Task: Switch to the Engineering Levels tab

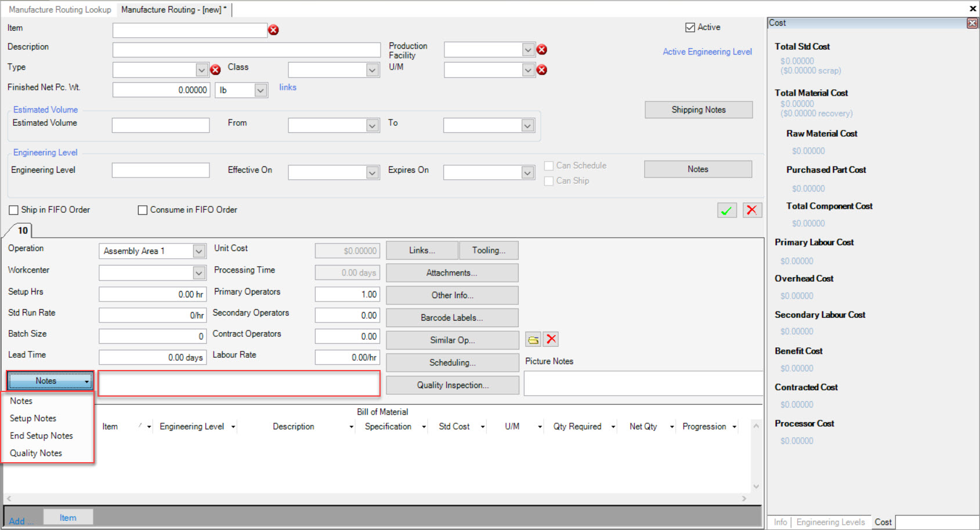Action: tap(830, 522)
